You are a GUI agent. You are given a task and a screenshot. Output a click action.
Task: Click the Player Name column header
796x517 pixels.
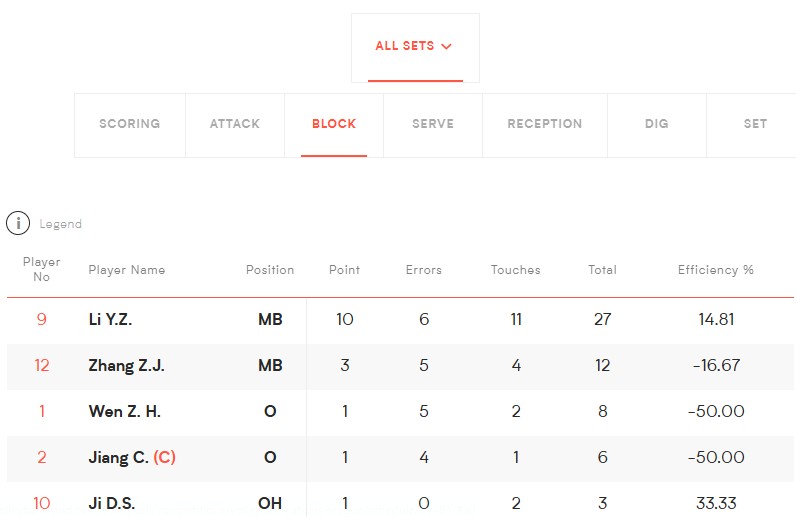[127, 270]
